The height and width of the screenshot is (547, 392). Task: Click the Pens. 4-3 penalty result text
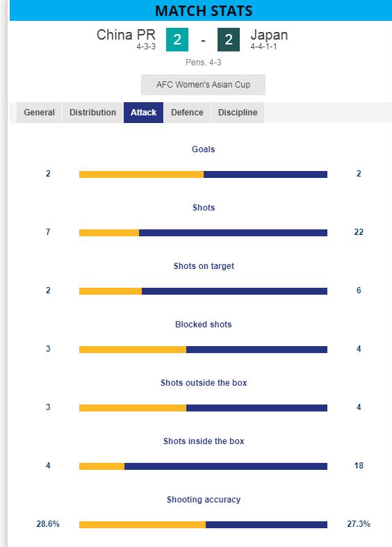tap(204, 63)
